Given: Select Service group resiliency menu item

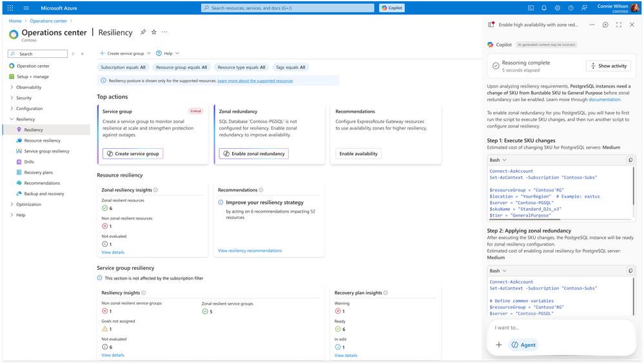Looking at the screenshot, I should [x=46, y=151].
